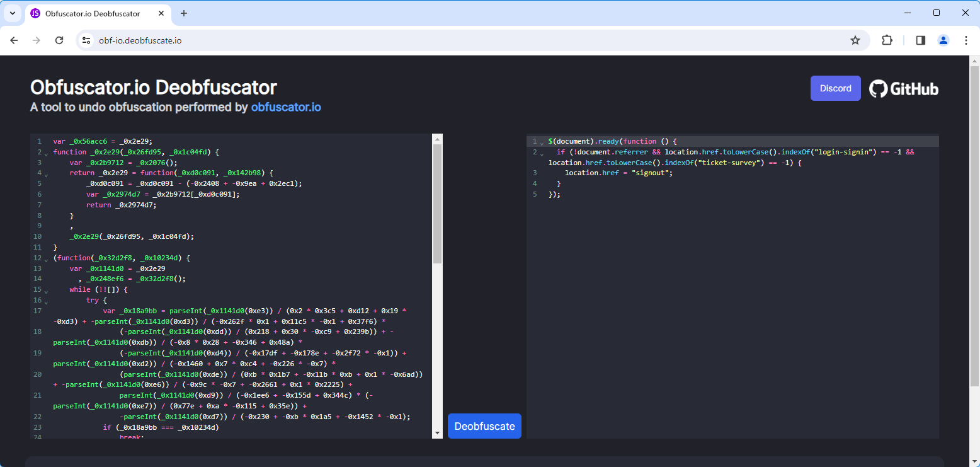Click the Obfuscator.io Deobfuscator heading

154,87
